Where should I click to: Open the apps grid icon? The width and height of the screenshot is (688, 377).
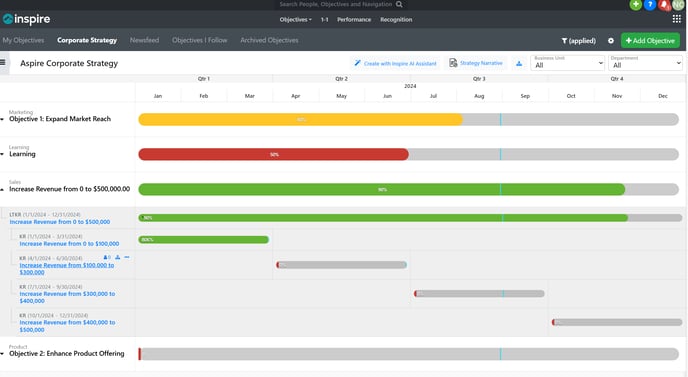point(677,19)
